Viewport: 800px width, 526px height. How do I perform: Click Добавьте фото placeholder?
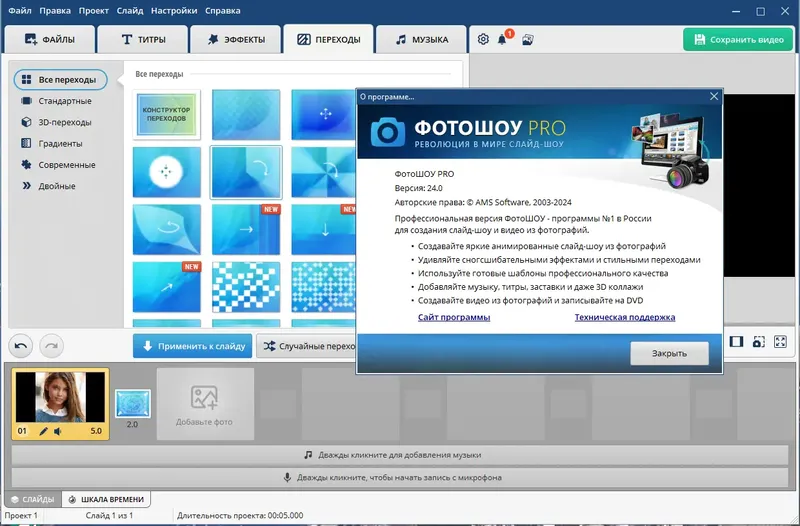pyautogui.click(x=205, y=404)
